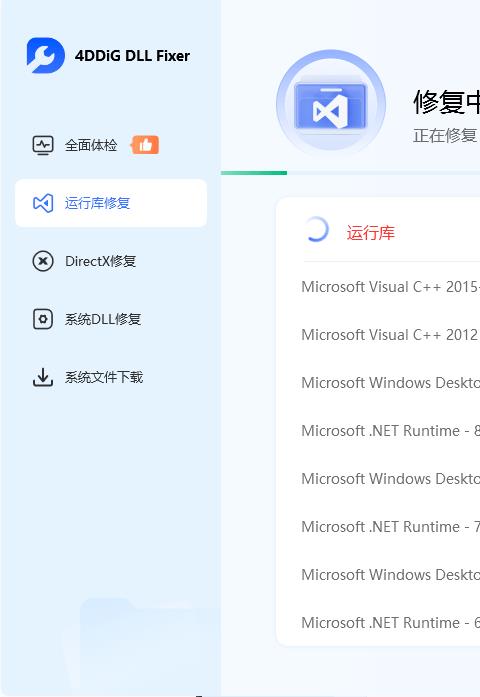Select the Microsoft Visual C++ 2012 row

[x=391, y=335]
